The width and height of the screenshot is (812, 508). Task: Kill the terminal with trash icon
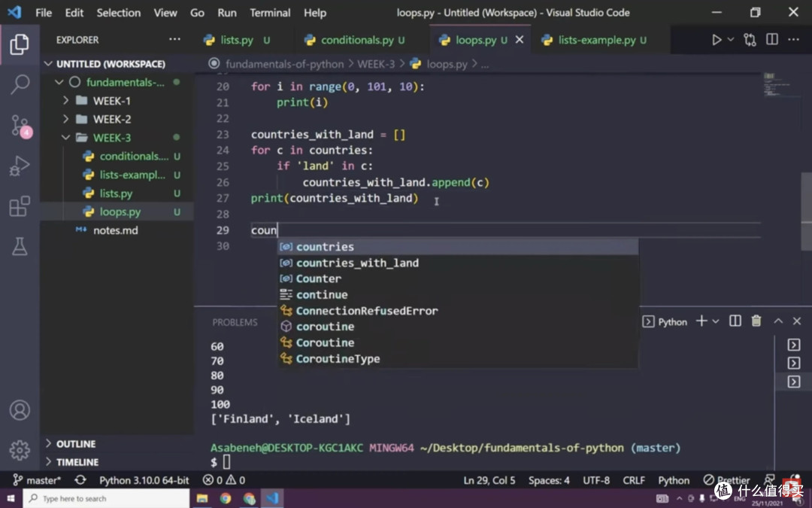756,321
